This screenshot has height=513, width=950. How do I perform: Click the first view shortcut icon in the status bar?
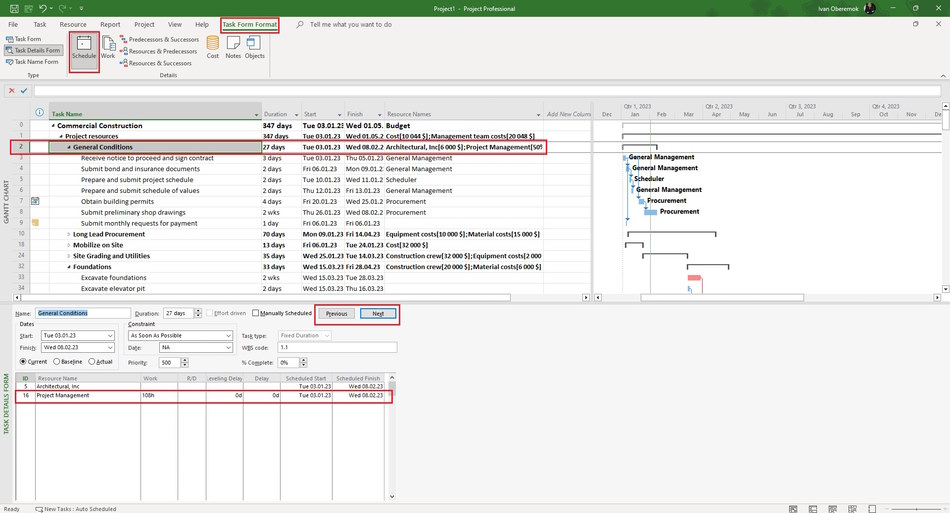click(x=793, y=509)
